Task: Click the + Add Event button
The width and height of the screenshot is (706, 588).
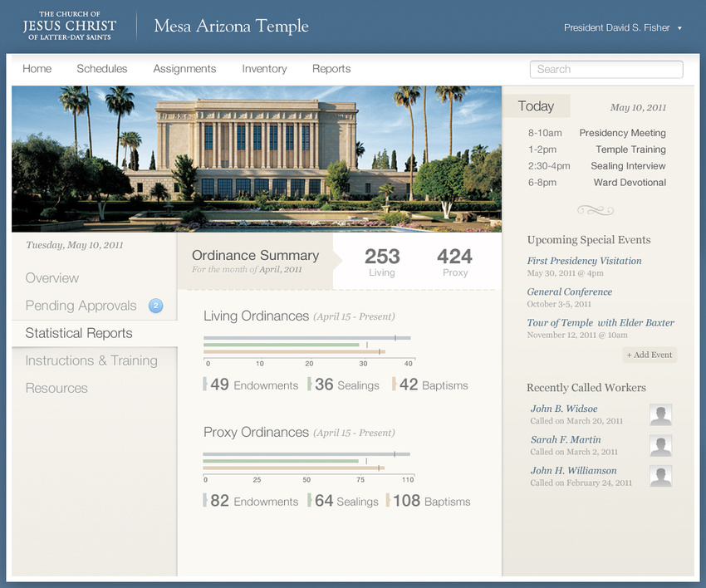Action: [650, 355]
